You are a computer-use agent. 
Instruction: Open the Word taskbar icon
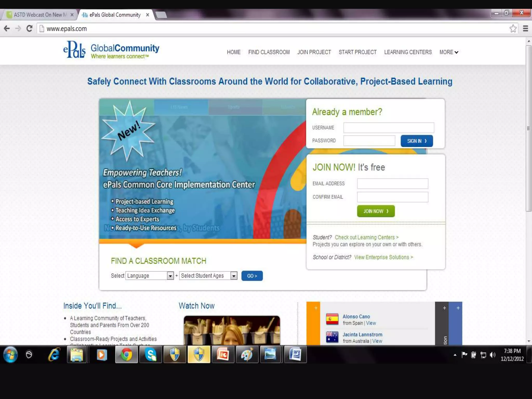(295, 355)
